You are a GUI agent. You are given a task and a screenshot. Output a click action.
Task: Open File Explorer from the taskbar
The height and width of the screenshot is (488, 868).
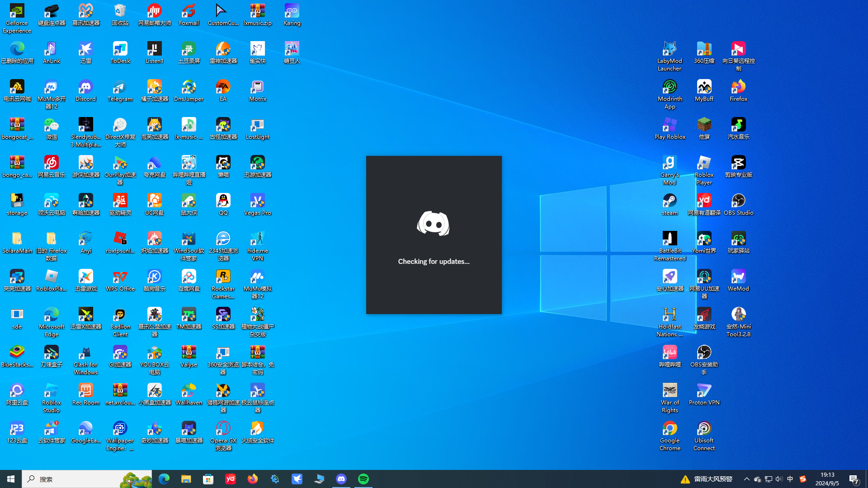186,479
